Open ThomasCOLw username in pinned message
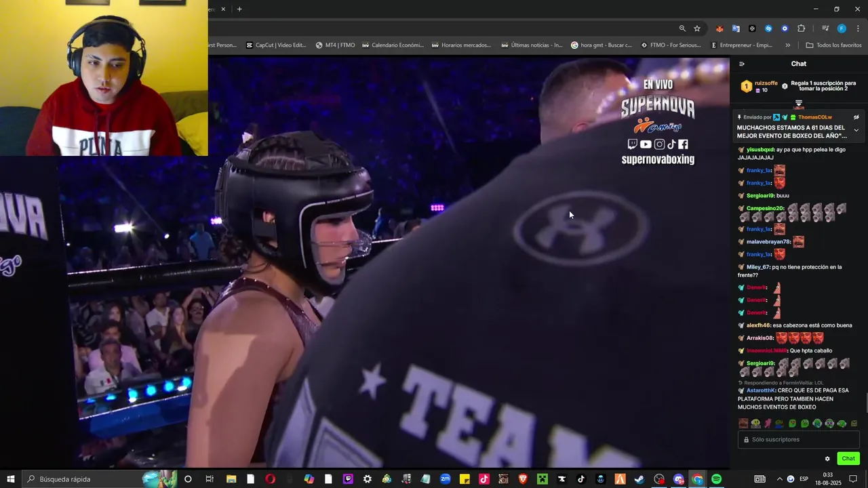 (815, 117)
